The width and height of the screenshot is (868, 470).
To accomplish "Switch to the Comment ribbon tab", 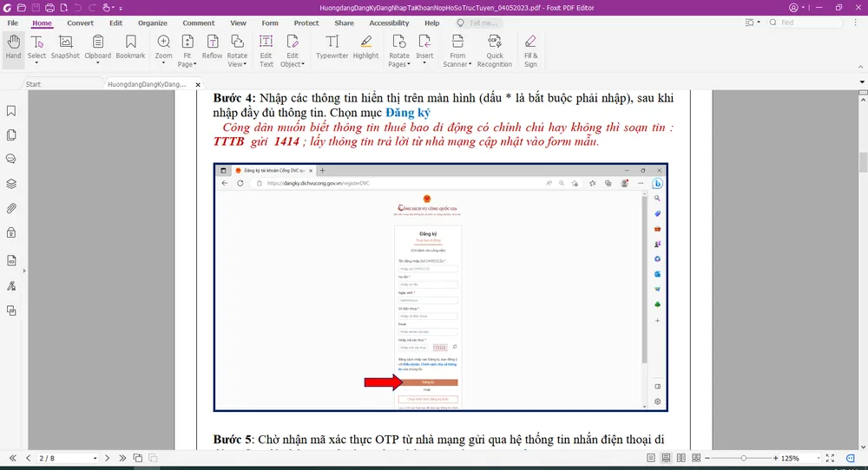I will pos(198,23).
